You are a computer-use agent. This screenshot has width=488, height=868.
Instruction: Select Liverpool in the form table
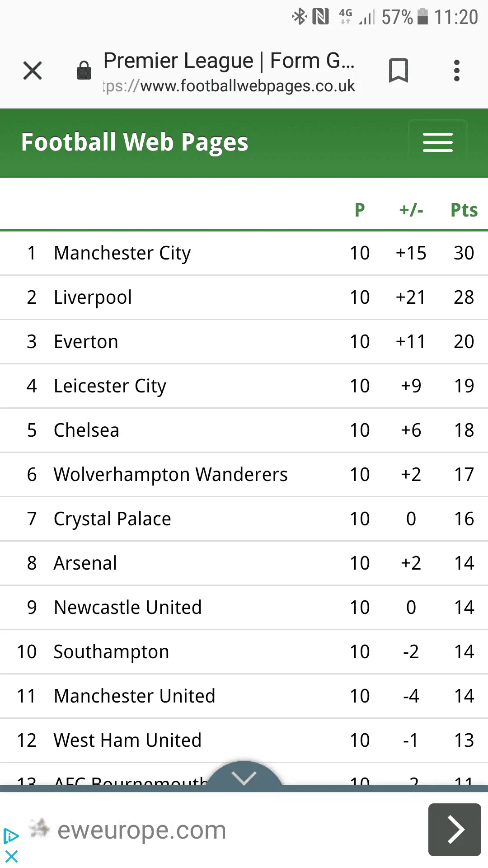(x=93, y=297)
